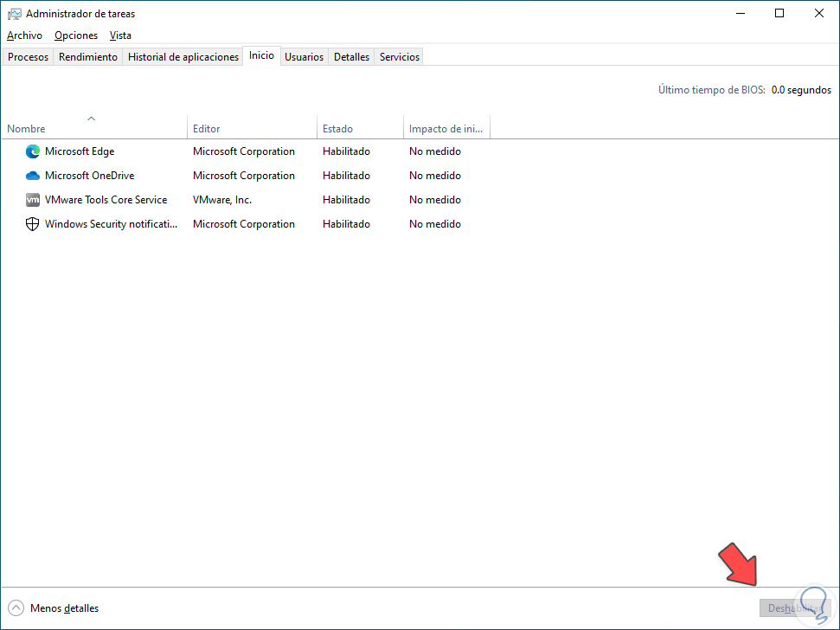
Task: Select the Inicio tab
Action: (261, 55)
